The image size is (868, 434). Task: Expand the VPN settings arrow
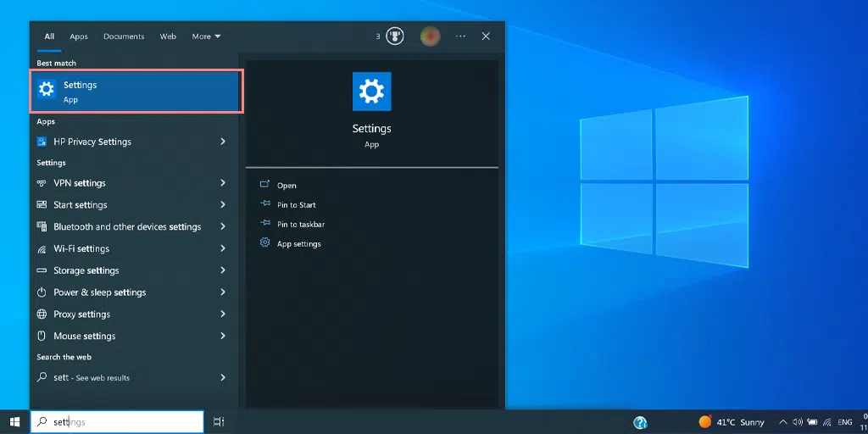(223, 183)
